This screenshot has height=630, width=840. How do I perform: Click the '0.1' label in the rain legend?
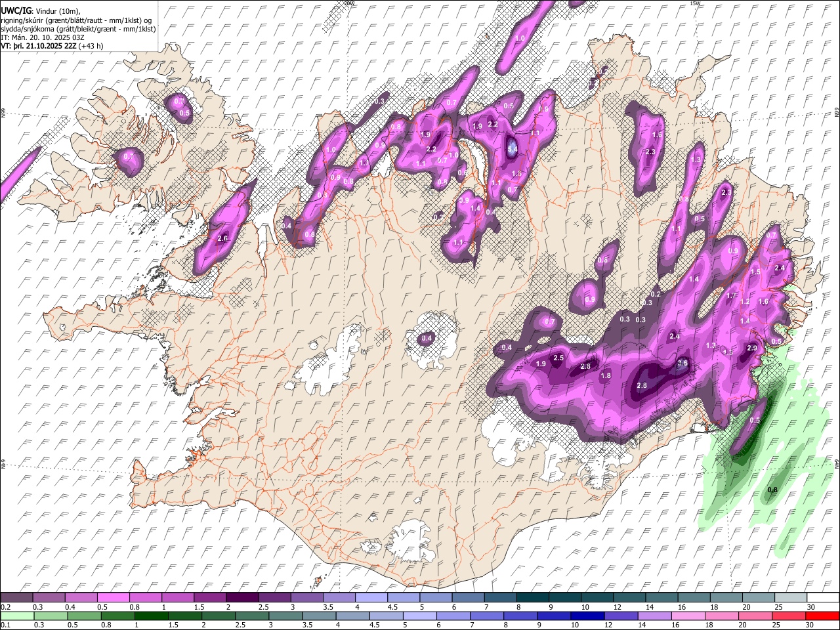[5, 625]
